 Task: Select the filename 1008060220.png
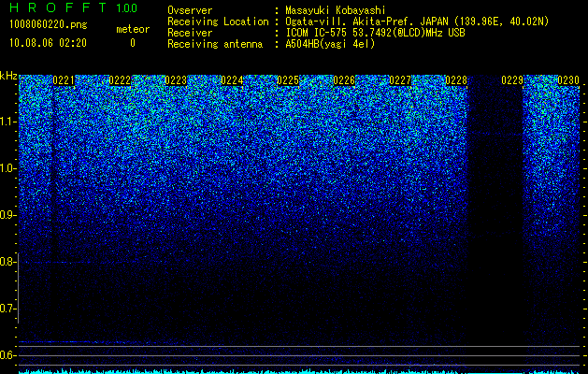49,24
